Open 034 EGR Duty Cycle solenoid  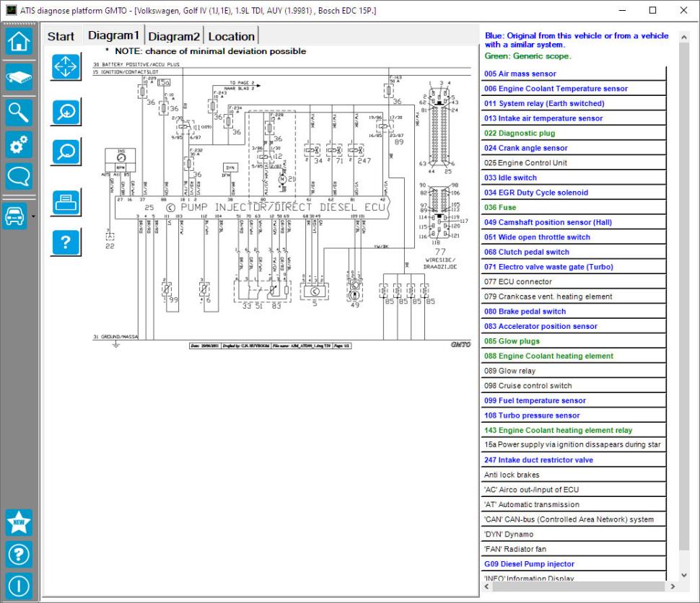click(573, 193)
